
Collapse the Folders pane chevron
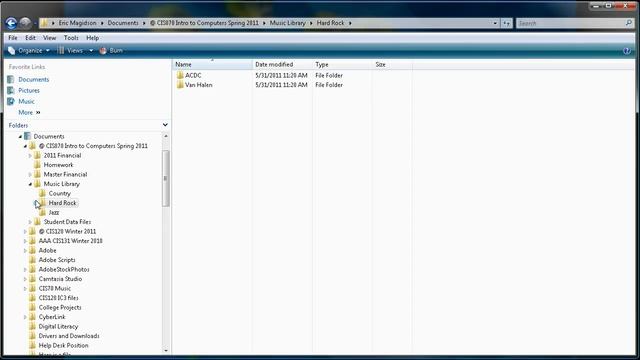[x=165, y=125]
